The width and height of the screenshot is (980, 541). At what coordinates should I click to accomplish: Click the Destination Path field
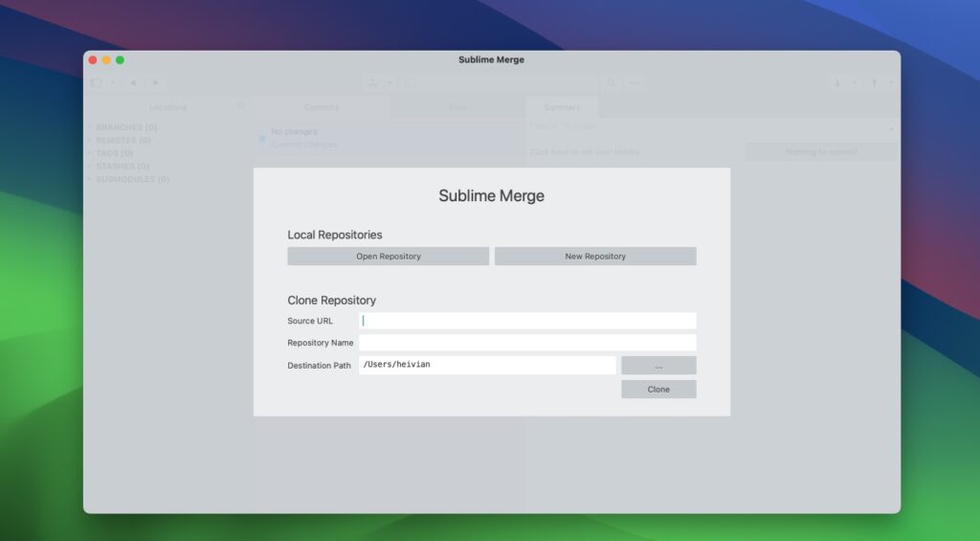coord(487,365)
